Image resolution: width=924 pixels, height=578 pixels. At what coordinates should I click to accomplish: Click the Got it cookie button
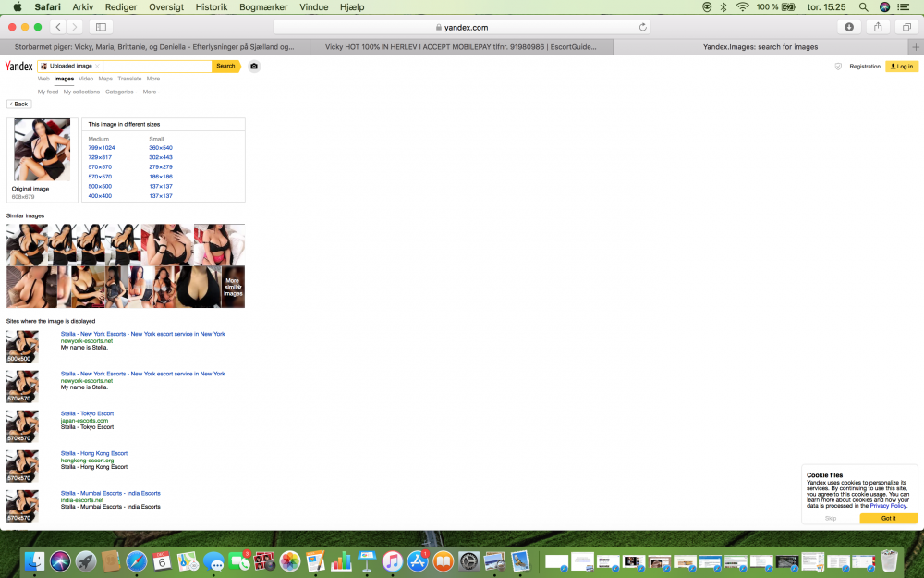click(x=888, y=518)
